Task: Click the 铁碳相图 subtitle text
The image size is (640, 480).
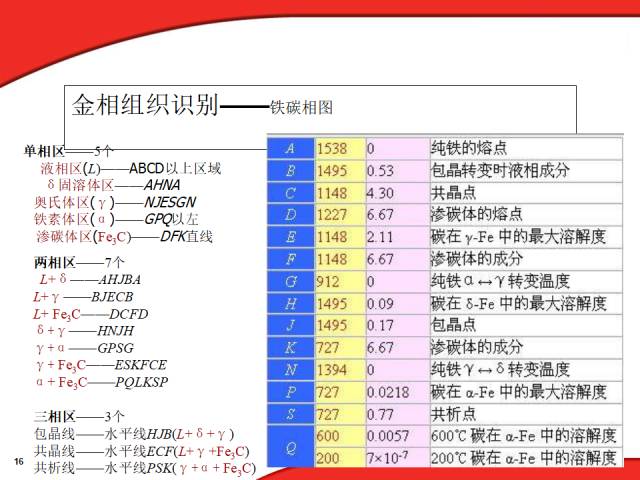Action: [x=301, y=107]
